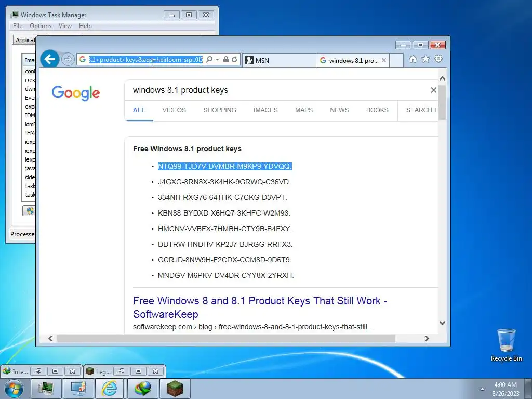The image size is (532, 399).
Task: Click the magnifier search icon in address bar
Action: coord(209,59)
